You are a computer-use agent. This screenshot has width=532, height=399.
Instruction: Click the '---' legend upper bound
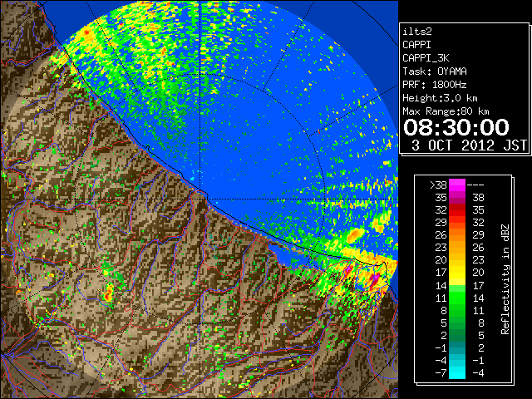[475, 185]
